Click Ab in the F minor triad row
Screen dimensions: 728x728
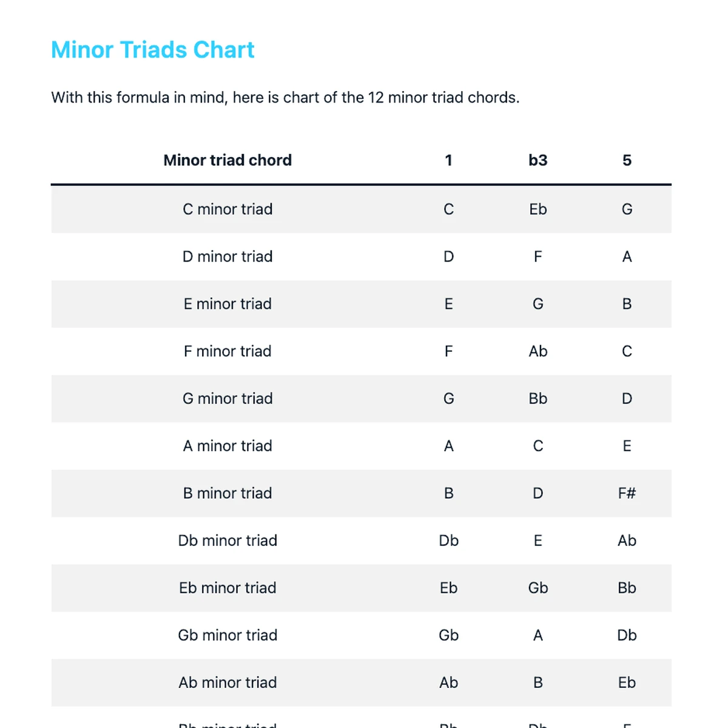point(538,351)
